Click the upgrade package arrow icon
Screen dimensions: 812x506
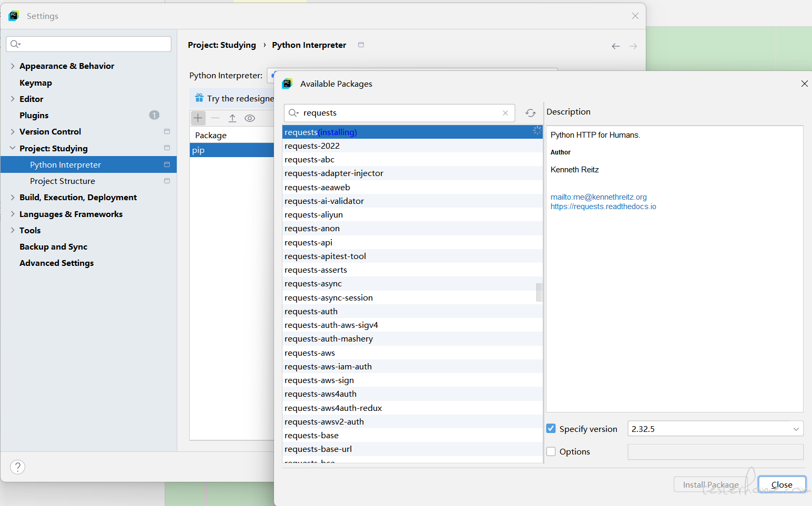click(x=232, y=118)
